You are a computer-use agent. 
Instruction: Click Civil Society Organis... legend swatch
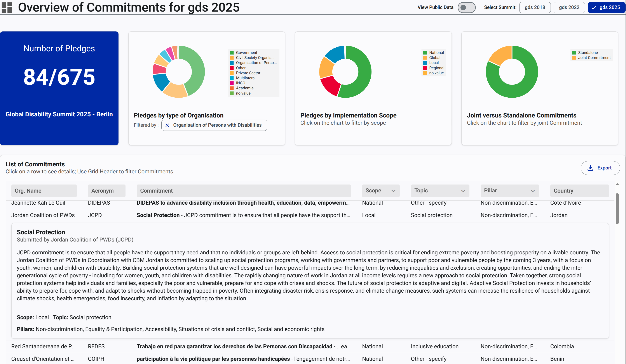coord(232,58)
